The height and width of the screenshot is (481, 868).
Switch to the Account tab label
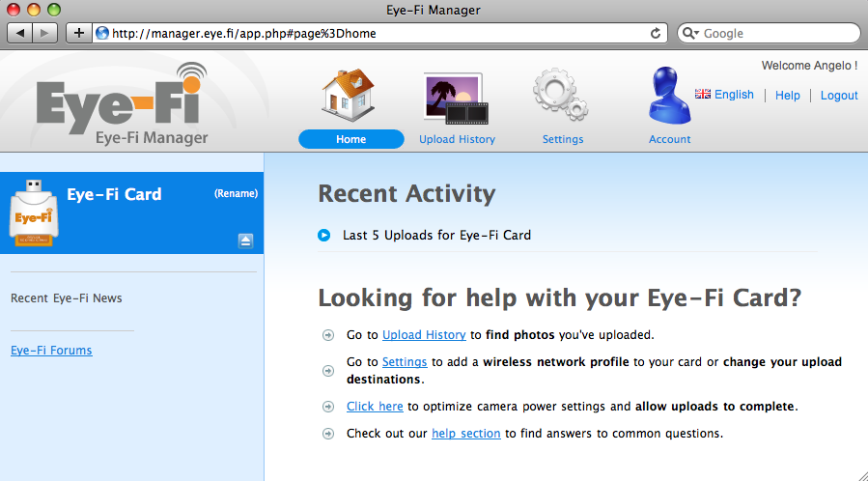(x=669, y=139)
